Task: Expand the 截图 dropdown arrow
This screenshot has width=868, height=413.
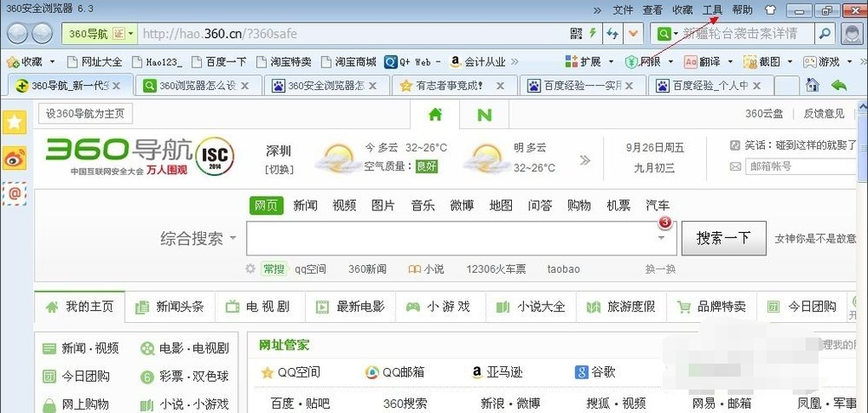Action: [x=790, y=61]
